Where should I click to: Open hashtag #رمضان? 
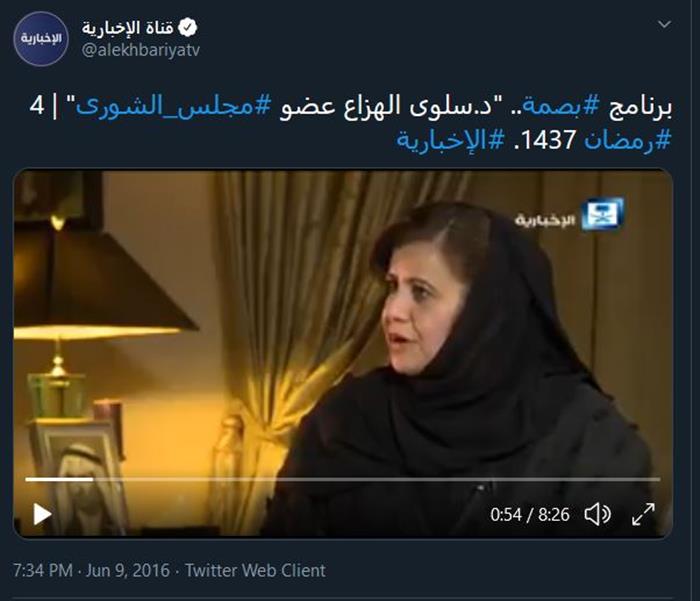628,140
